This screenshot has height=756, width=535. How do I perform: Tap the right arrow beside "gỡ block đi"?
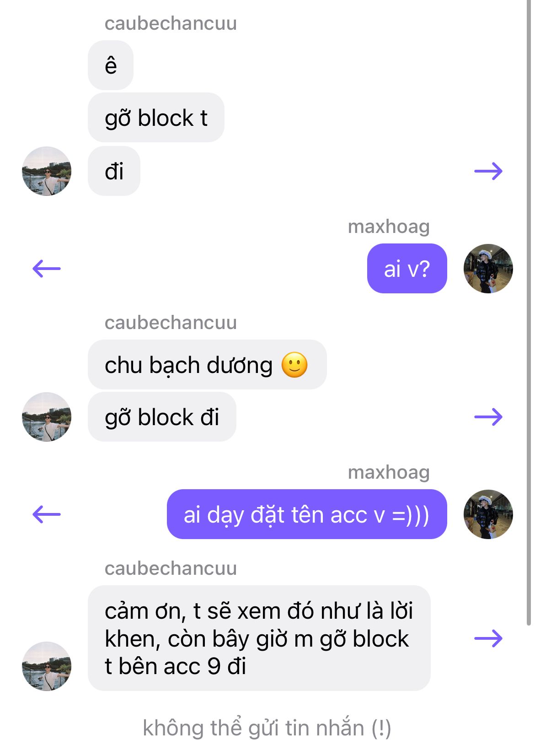pyautogui.click(x=488, y=417)
